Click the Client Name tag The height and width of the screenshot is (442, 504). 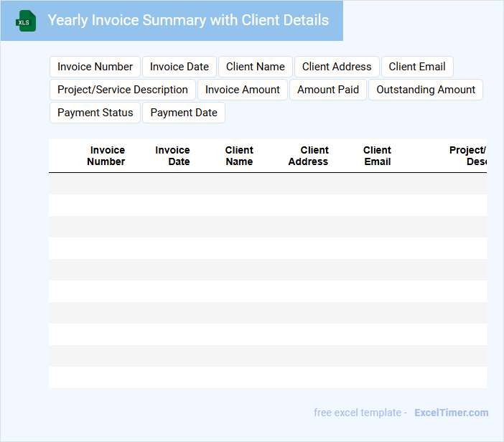click(255, 67)
